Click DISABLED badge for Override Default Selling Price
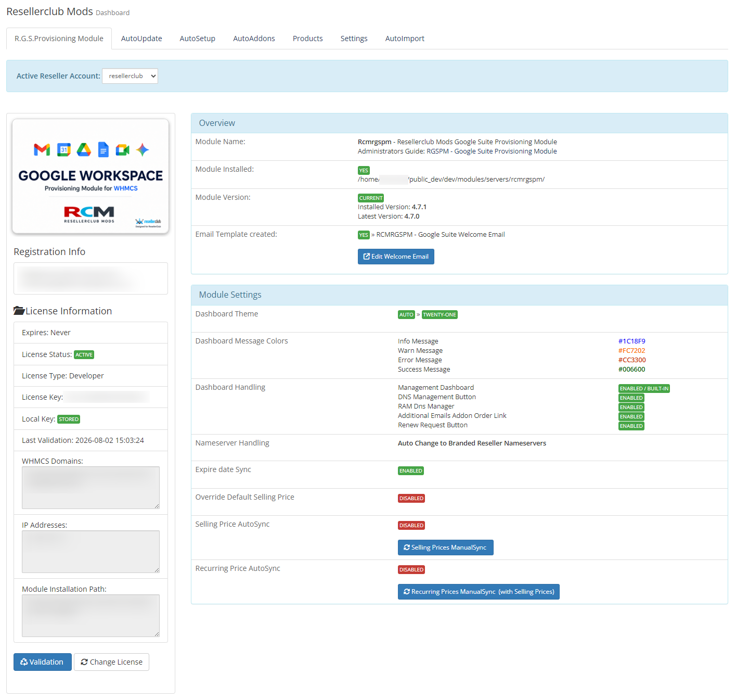 point(411,499)
